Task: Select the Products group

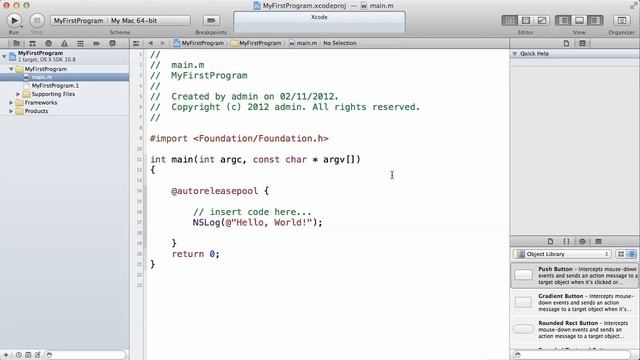Action: [36, 111]
